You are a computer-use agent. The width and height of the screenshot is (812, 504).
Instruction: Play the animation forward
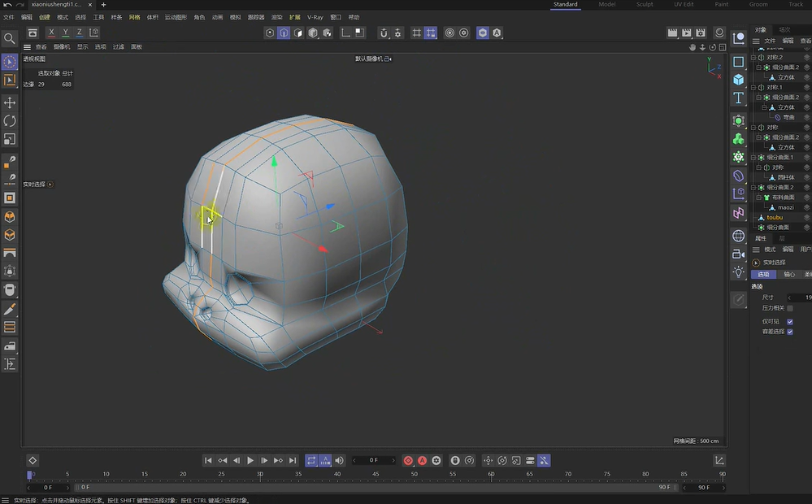point(250,460)
